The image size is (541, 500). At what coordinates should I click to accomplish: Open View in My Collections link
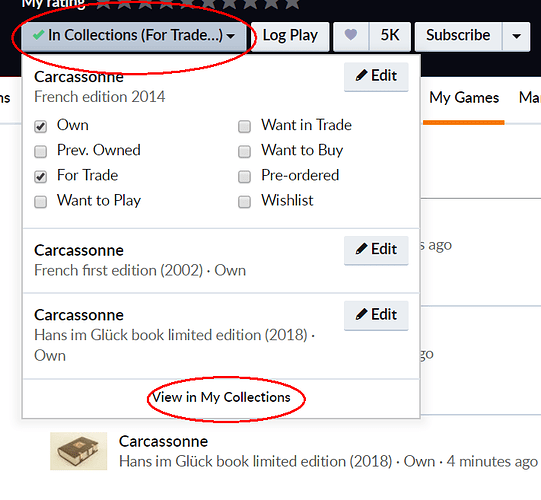click(221, 398)
